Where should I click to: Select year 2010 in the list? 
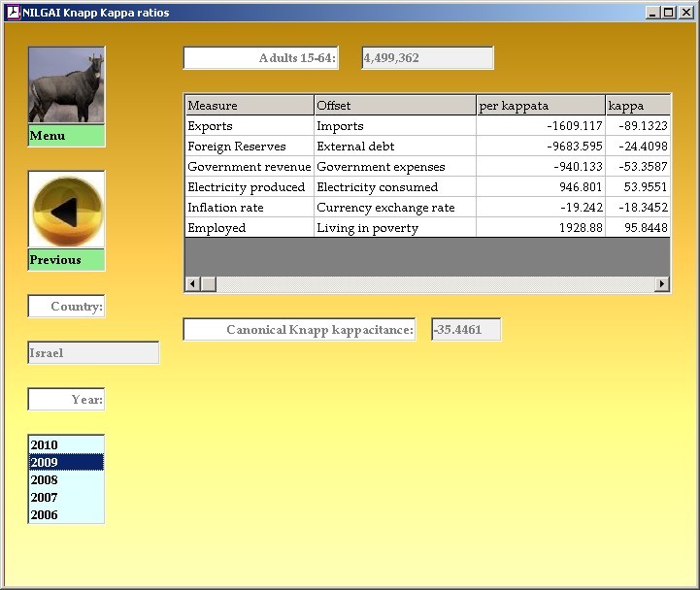(x=65, y=445)
